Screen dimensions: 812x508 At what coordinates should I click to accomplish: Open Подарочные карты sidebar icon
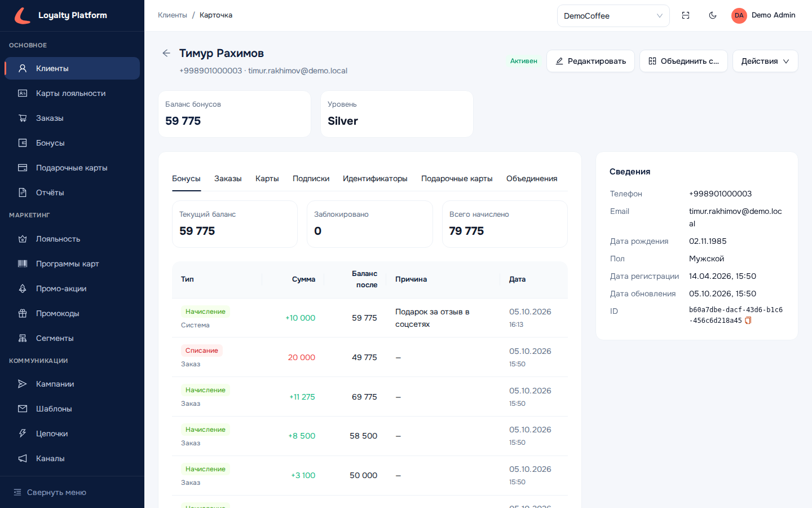[x=23, y=168]
